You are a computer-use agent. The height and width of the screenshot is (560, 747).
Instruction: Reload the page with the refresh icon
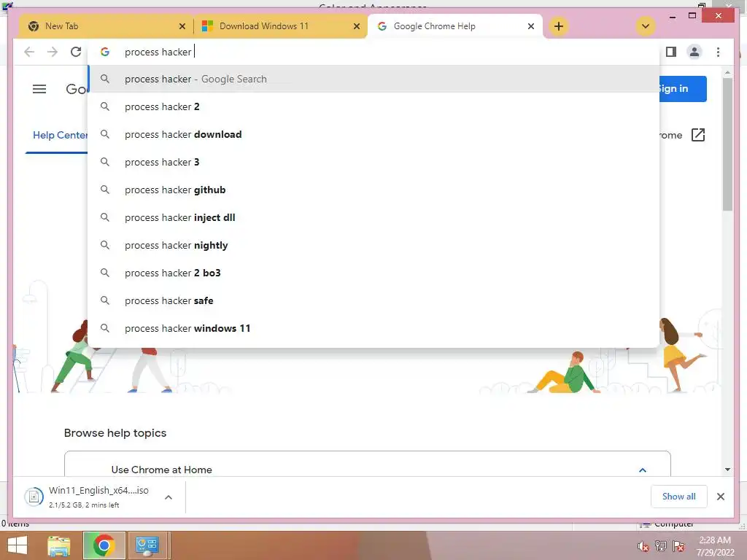76,52
